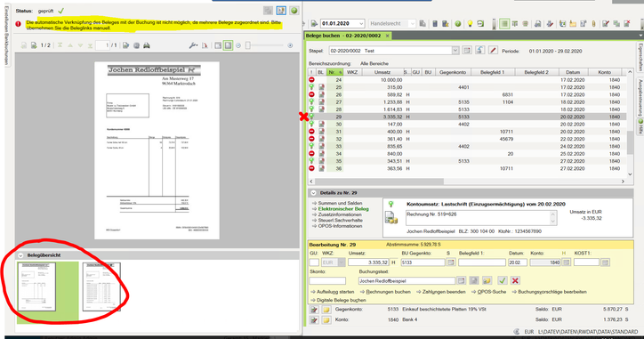Viewport: 644px width, 339px height.
Task: Open document as PDF icon
Action: (205, 45)
